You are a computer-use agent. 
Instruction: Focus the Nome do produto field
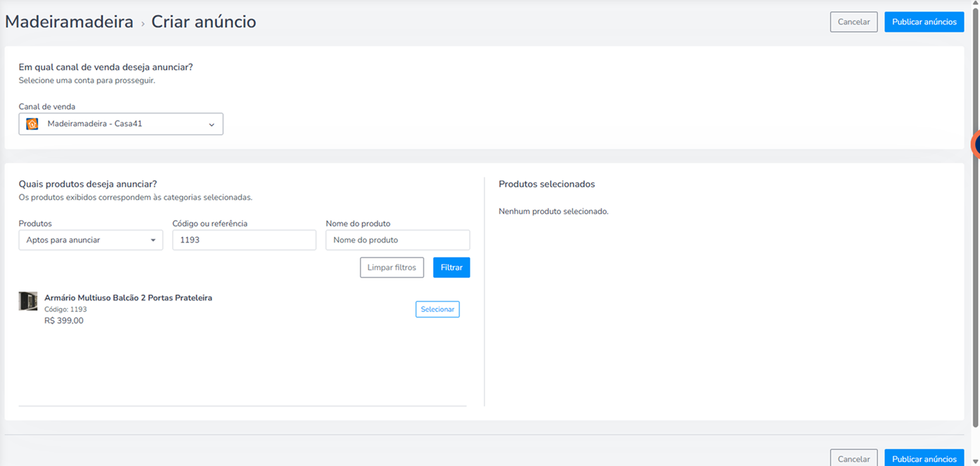click(x=398, y=240)
